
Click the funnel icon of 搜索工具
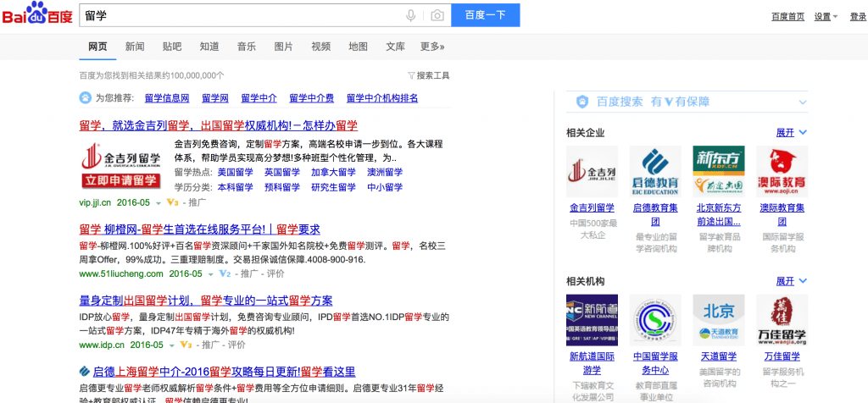411,75
